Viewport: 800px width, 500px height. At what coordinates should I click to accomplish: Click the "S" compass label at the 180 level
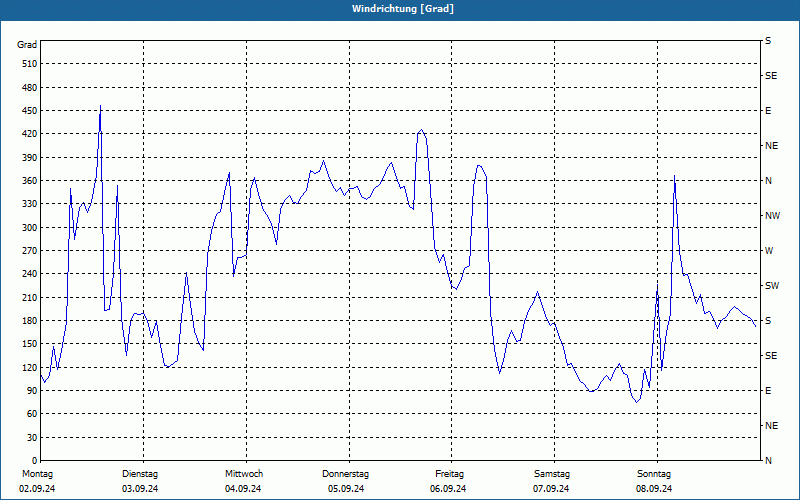click(768, 320)
